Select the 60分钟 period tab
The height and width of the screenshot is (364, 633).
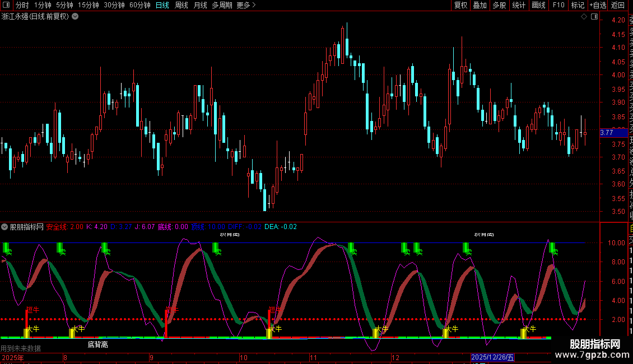(x=139, y=5)
